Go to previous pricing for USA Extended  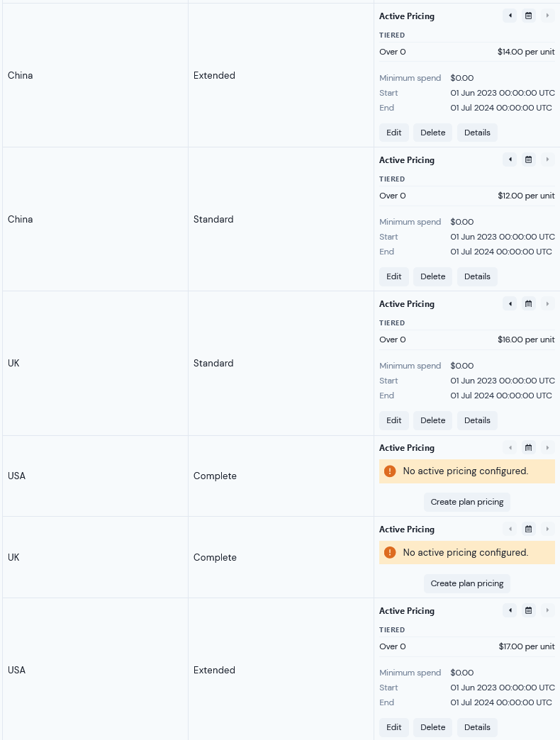pyautogui.click(x=510, y=610)
